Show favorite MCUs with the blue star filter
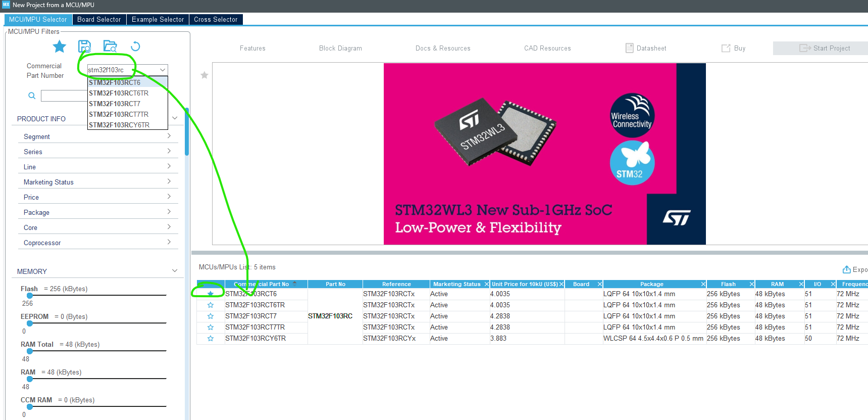 [60, 46]
